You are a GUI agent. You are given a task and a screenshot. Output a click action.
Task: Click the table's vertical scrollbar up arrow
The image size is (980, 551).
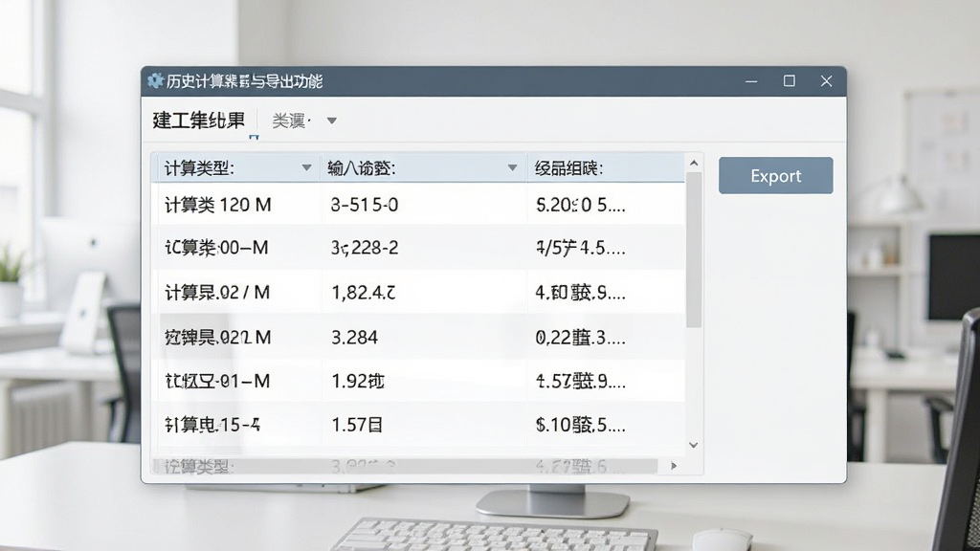coord(694,163)
